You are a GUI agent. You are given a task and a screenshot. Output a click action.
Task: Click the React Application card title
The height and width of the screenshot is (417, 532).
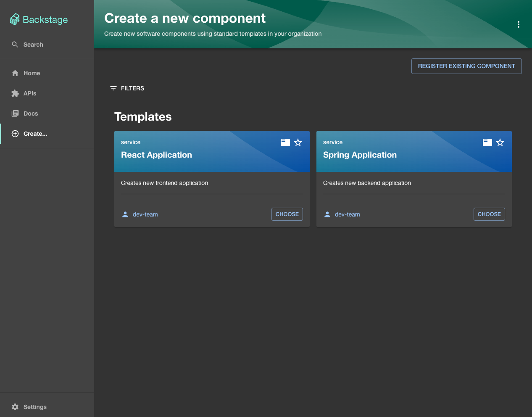pyautogui.click(x=156, y=155)
